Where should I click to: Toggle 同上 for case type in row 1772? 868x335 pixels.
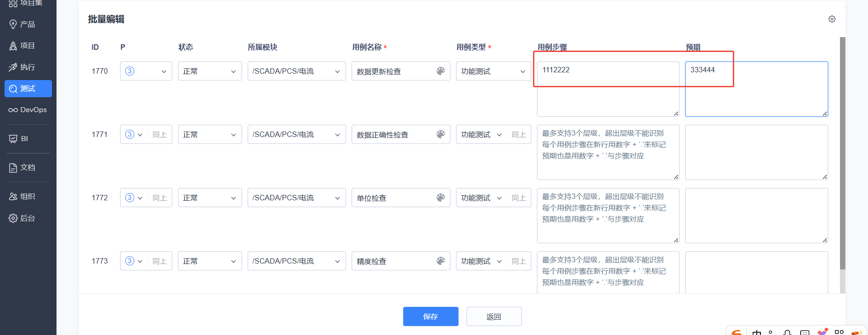(519, 198)
